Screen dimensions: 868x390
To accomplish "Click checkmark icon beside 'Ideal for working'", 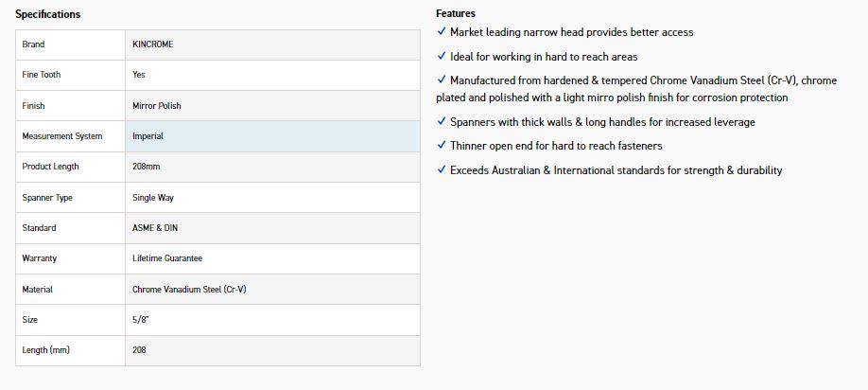I will point(442,57).
